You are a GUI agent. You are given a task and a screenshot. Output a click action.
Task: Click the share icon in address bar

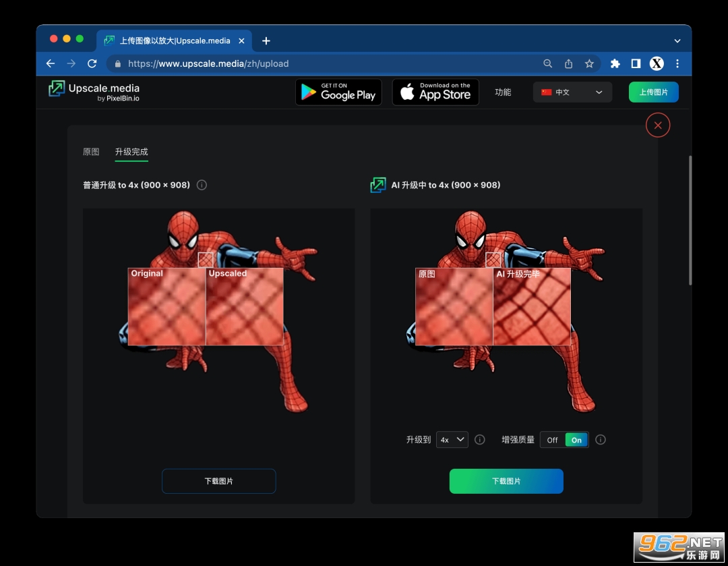[568, 63]
